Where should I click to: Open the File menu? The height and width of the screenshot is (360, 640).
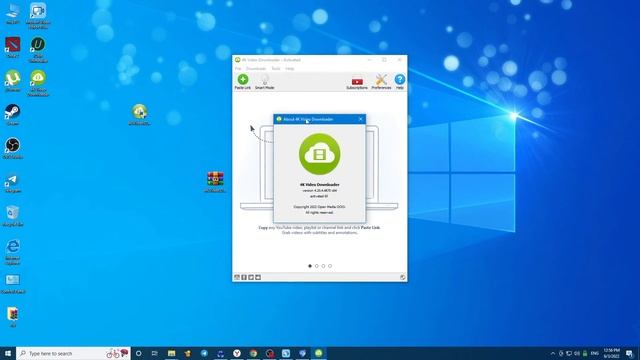tap(238, 69)
